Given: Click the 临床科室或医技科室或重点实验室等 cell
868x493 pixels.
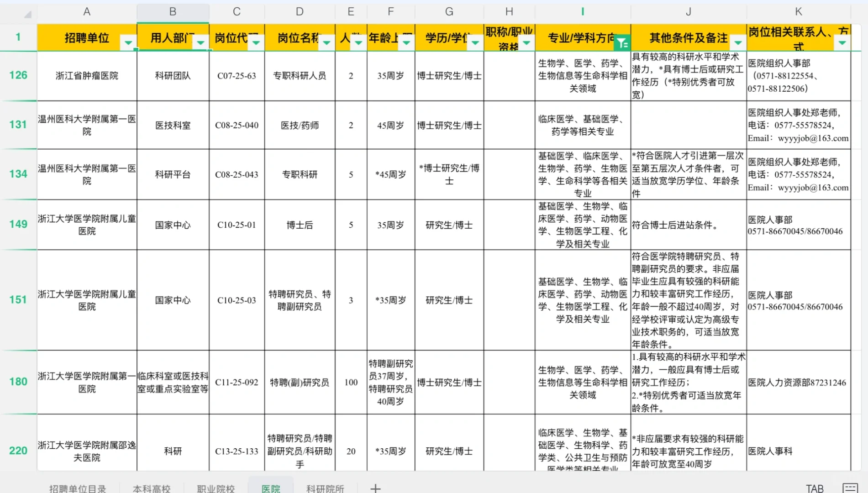Looking at the screenshot, I should [x=173, y=383].
